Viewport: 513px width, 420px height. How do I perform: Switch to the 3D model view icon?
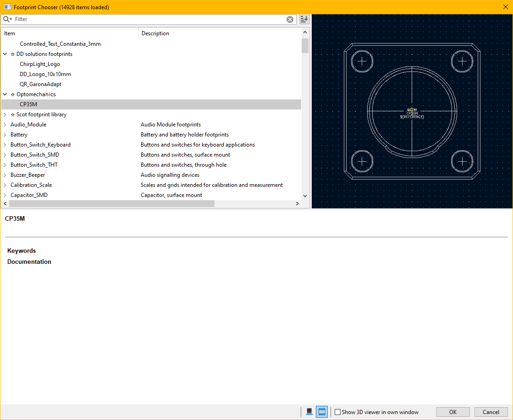309,412
